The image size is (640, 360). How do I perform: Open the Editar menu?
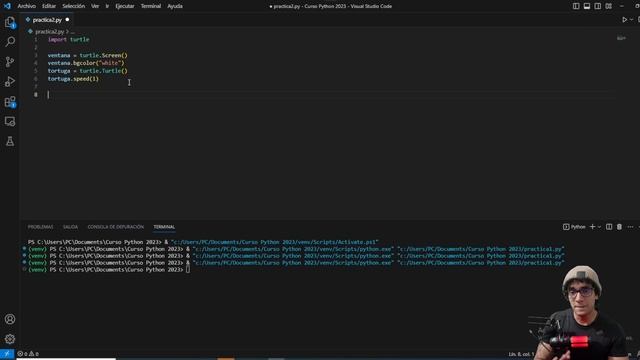tap(49, 6)
